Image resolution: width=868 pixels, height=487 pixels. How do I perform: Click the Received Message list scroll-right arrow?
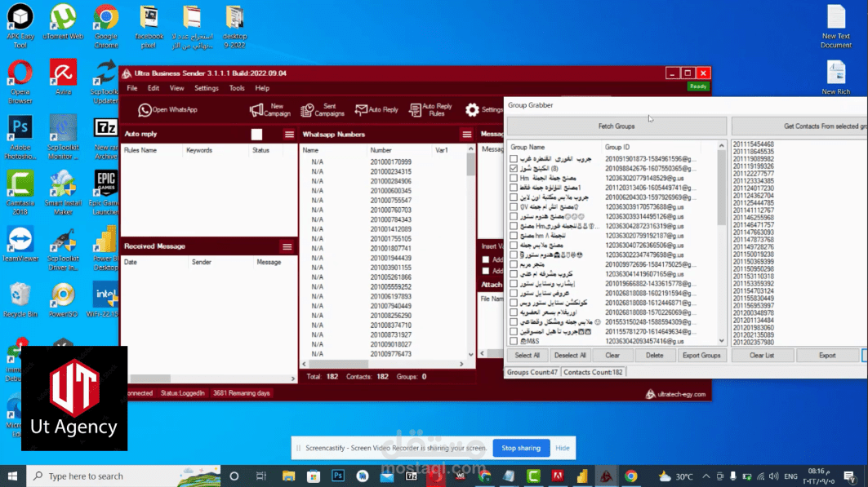(293, 379)
